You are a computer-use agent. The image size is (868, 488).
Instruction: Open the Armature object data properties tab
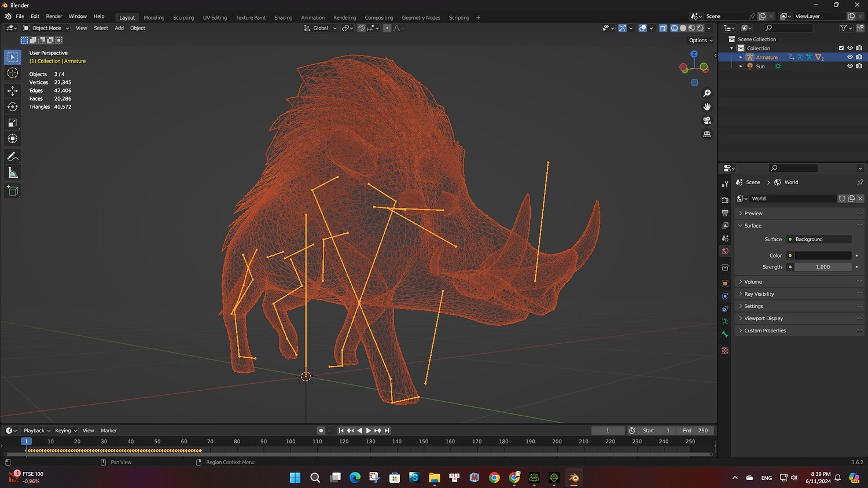[725, 322]
